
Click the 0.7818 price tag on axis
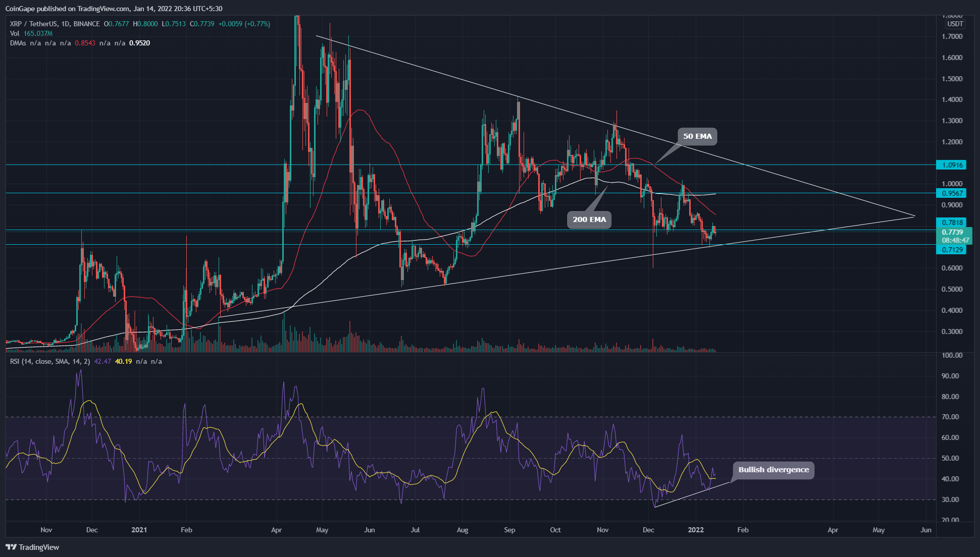point(951,222)
